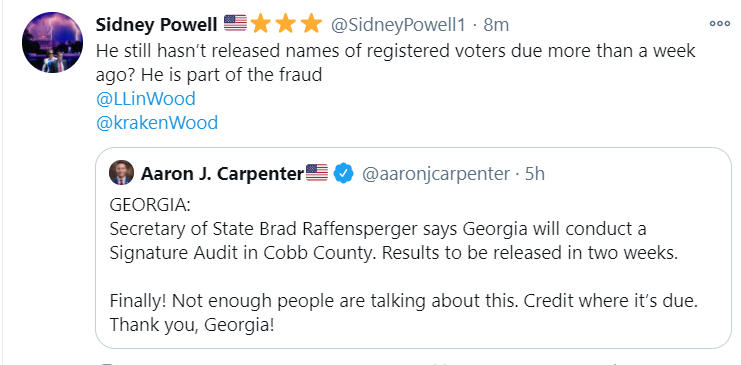This screenshot has height=365, width=741.
Task: Click the 5h timestamp of the quoted tweet
Action: coord(535,174)
